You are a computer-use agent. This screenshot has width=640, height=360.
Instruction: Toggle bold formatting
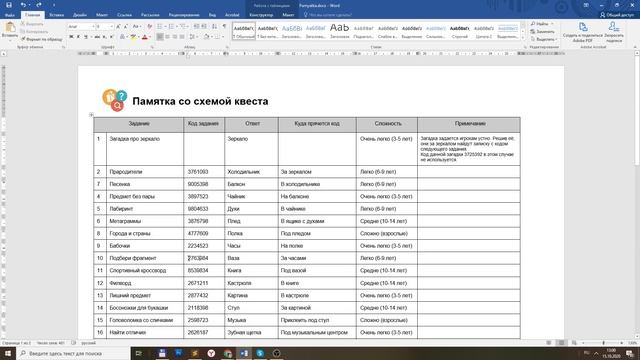[x=71, y=37]
